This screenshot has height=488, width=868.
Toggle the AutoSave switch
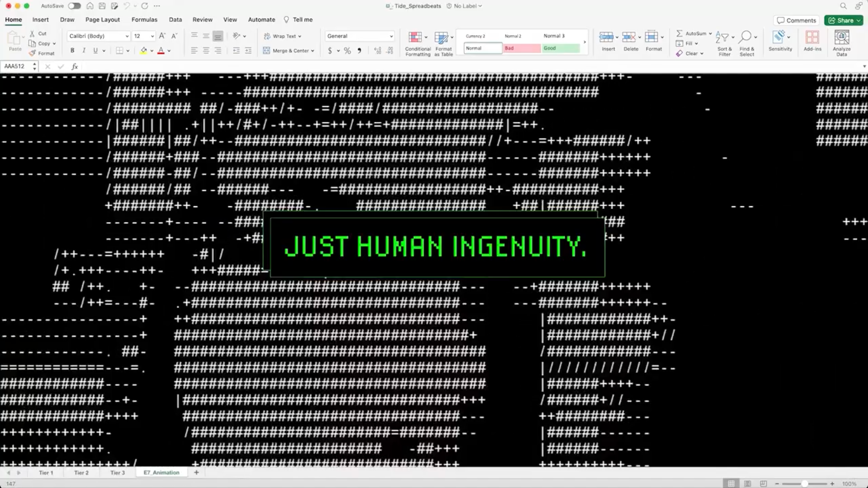(75, 6)
